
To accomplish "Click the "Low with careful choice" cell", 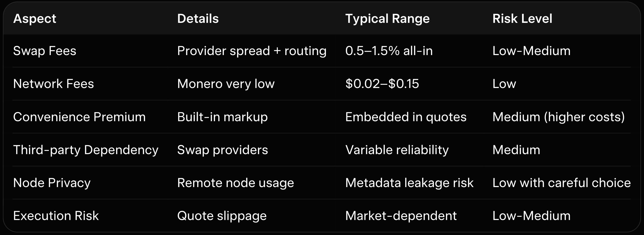I will point(561,183).
